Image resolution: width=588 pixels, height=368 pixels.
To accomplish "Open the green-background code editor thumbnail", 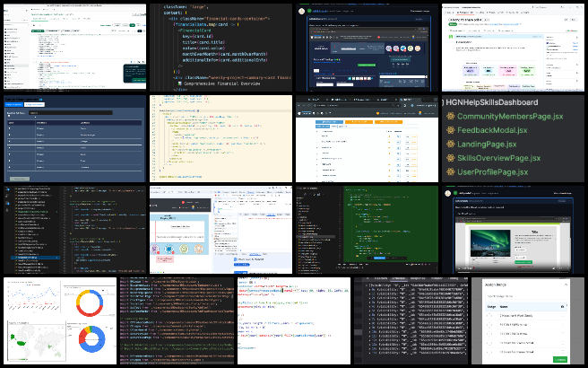I will [x=367, y=230].
